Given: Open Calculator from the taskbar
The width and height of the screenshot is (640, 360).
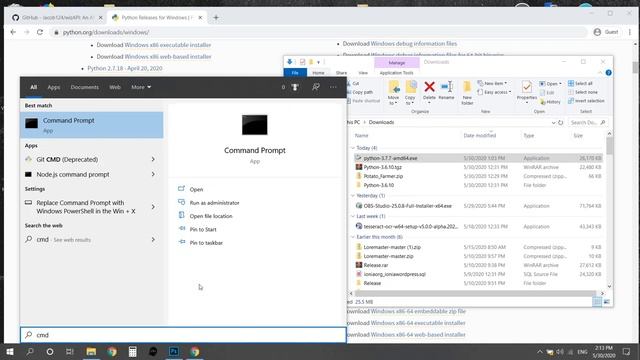Looking at the screenshot, I should pyautogui.click(x=132, y=351).
